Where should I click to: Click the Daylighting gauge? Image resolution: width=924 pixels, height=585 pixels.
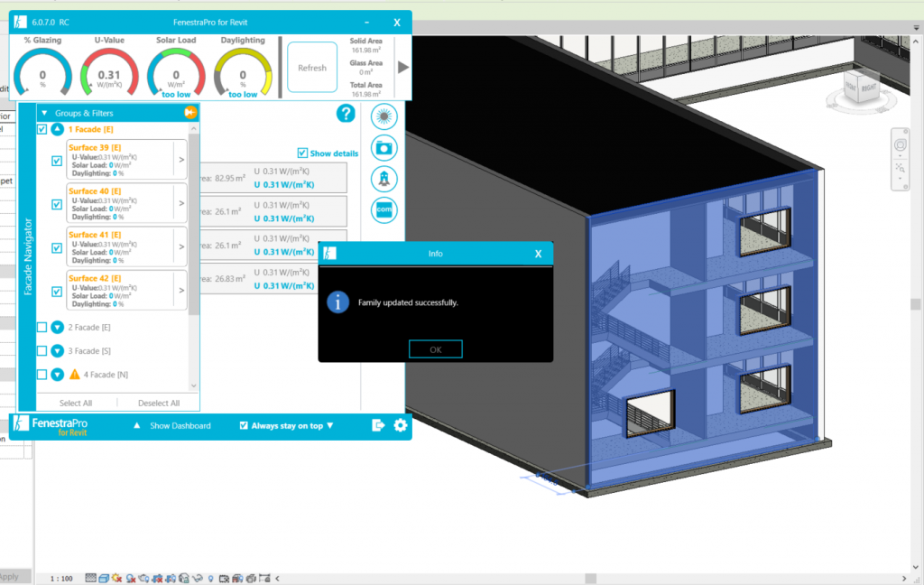click(243, 71)
